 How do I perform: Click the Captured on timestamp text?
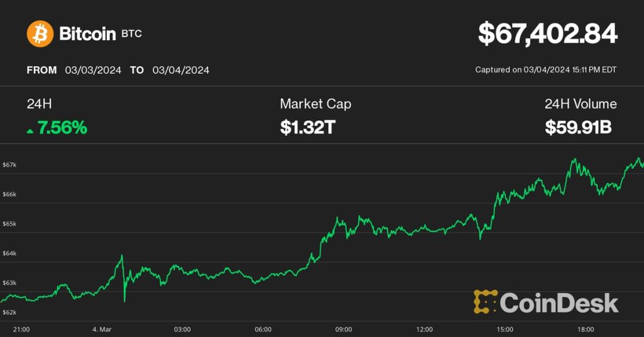pyautogui.click(x=546, y=70)
